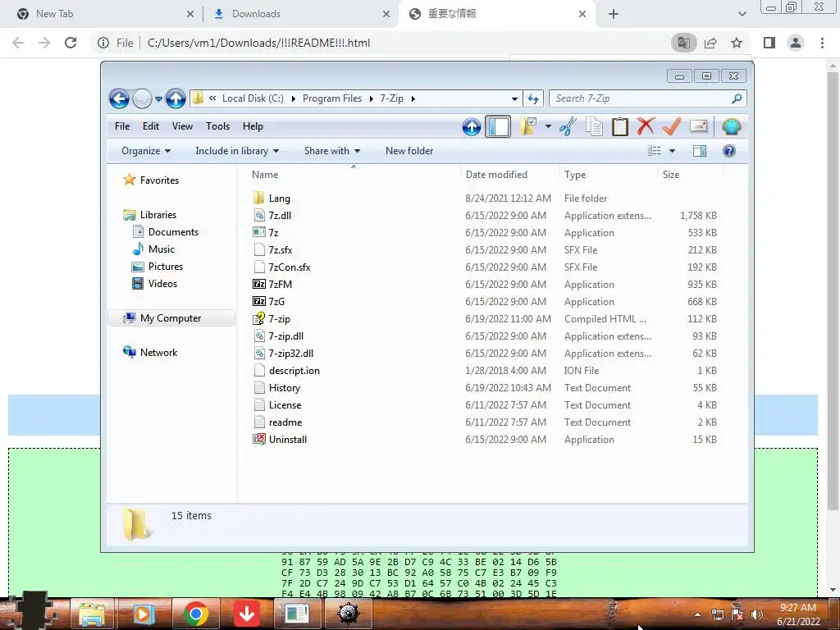Expand the address bar history dropdown
Viewport: 840px width, 630px height.
click(x=514, y=98)
